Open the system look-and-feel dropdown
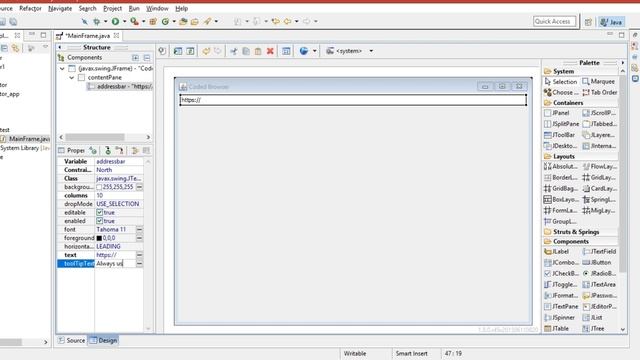The image size is (640, 360). pos(371,51)
